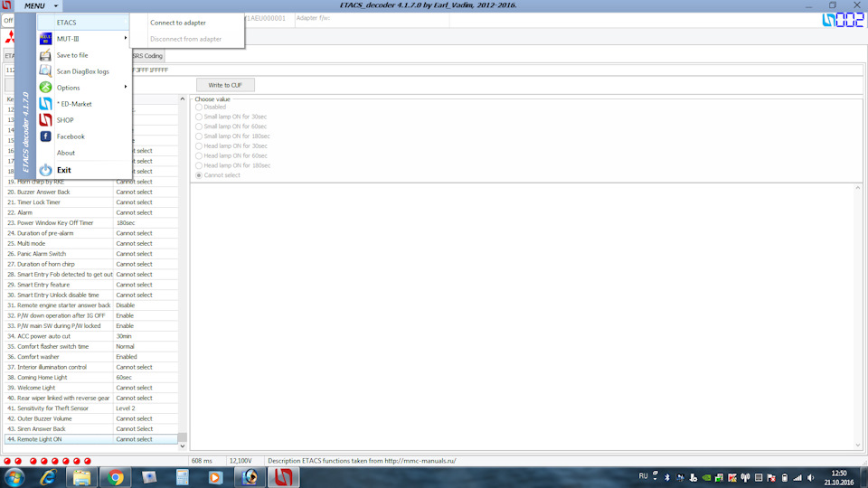Collapse the MENU dropdown button

[x=39, y=5]
